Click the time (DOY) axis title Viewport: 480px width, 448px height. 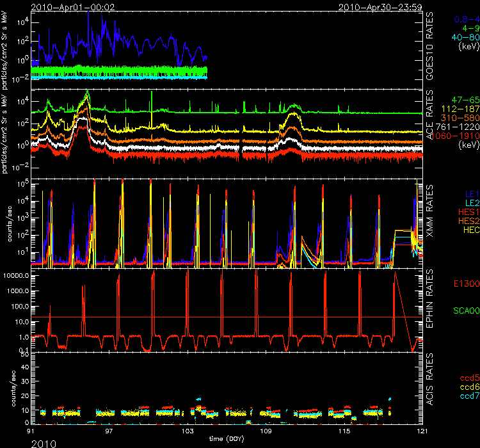[x=227, y=440]
